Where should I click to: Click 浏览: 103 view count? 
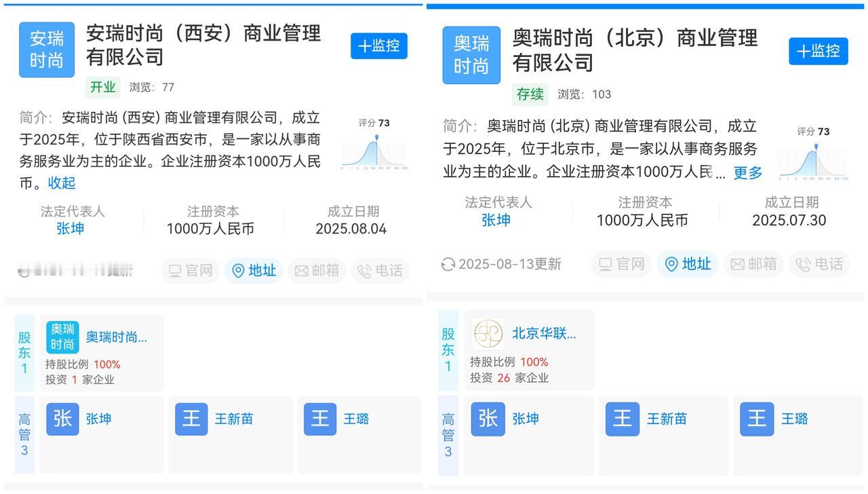[x=584, y=94]
